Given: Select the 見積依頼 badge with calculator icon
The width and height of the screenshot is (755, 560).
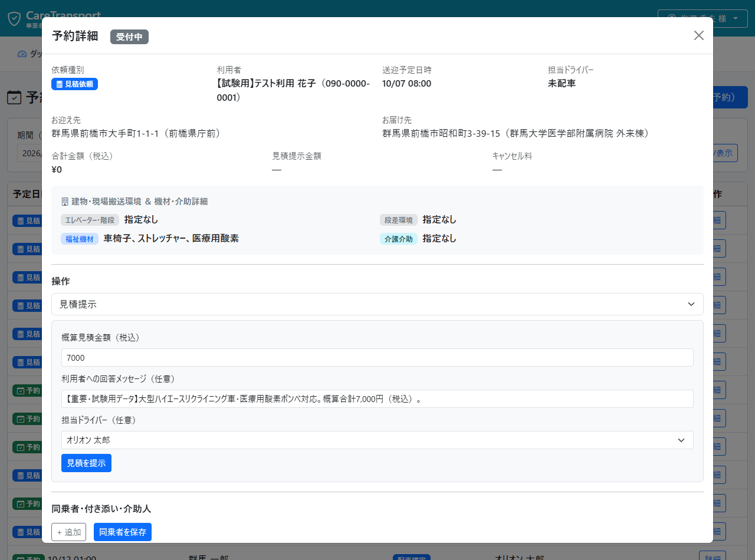Looking at the screenshot, I should point(75,84).
